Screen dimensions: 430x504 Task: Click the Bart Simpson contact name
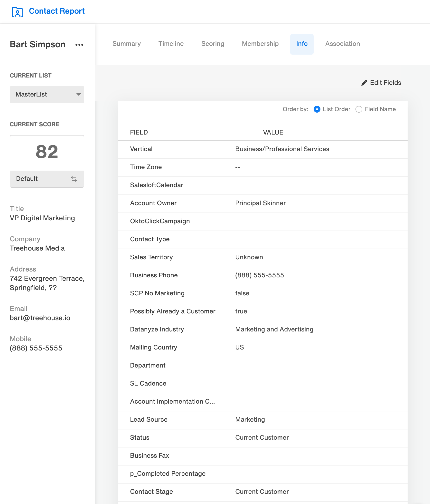coord(37,45)
